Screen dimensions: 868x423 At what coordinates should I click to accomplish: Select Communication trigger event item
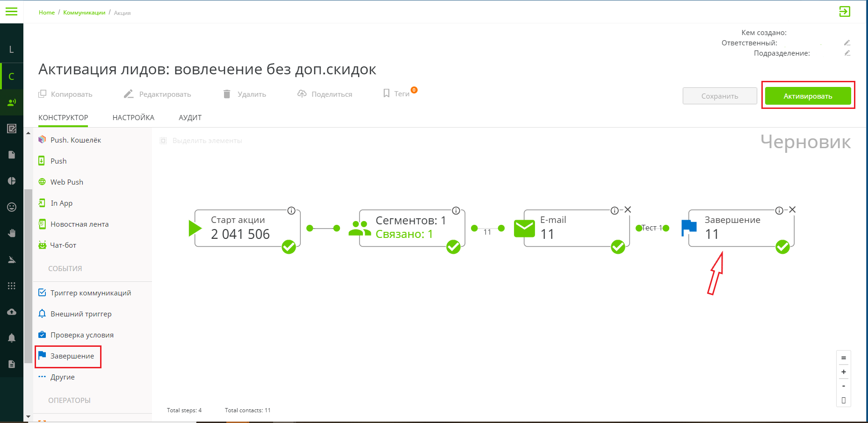[x=90, y=293]
